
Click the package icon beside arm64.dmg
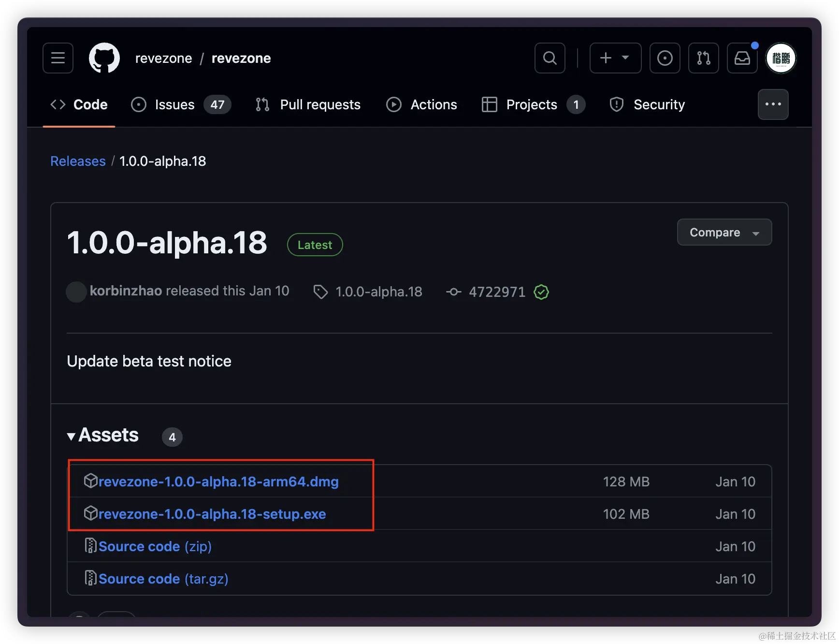coord(91,481)
